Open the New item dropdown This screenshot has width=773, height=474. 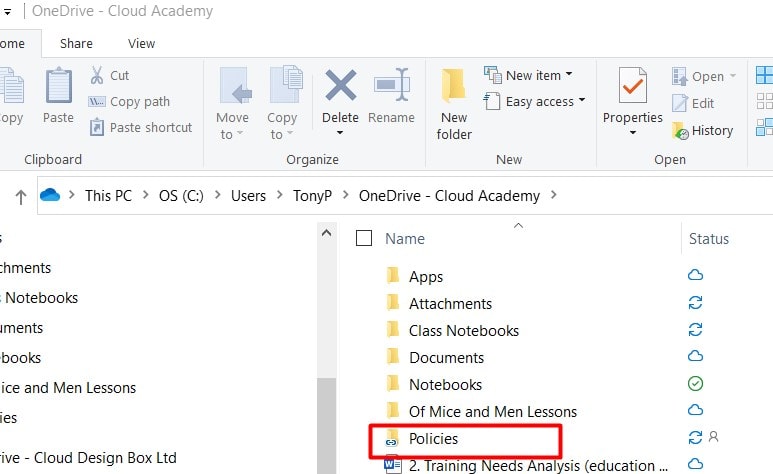[x=528, y=75]
